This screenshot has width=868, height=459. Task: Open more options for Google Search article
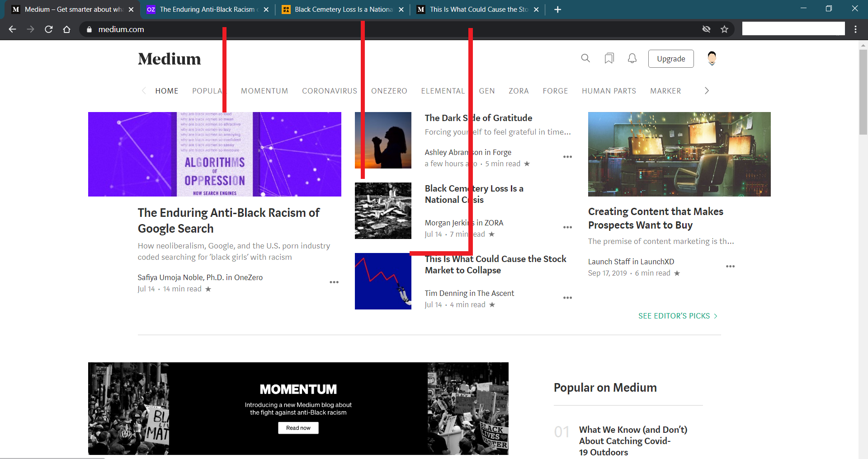click(x=334, y=282)
